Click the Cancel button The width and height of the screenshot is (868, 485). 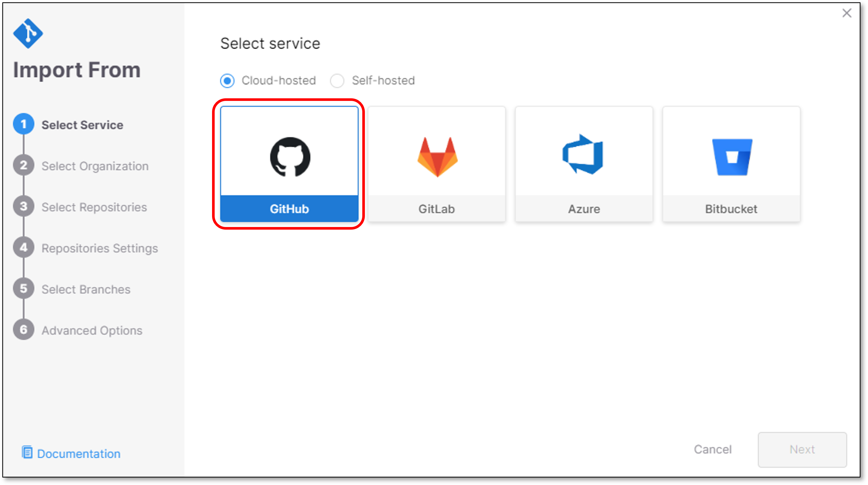pos(714,449)
